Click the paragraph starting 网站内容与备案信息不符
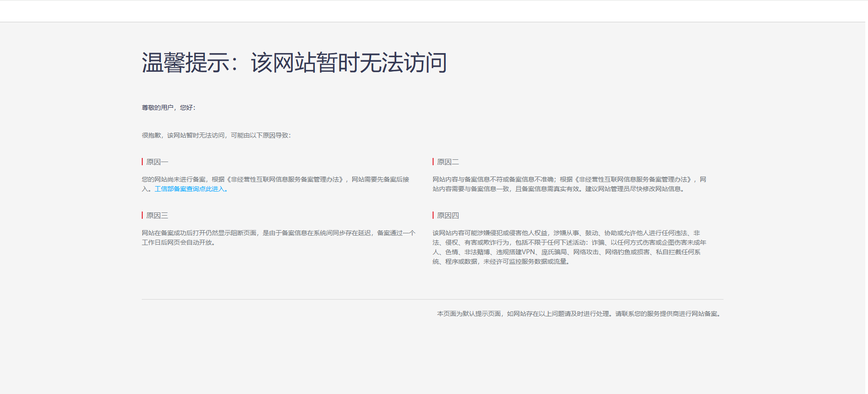The width and height of the screenshot is (868, 394). point(569,184)
